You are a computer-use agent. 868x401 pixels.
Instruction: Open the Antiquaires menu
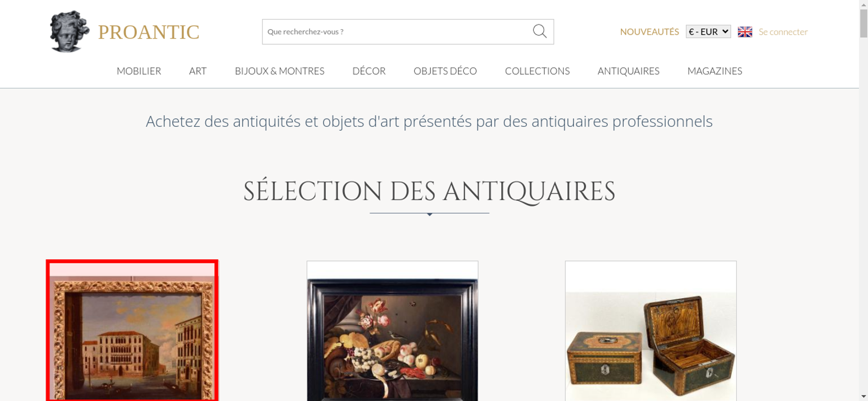628,71
